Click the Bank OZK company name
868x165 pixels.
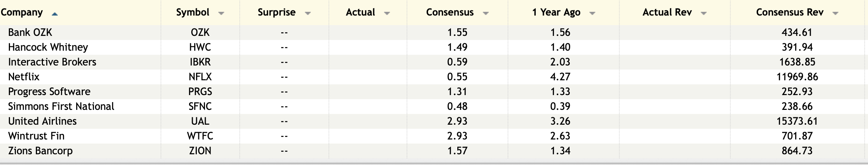point(30,33)
